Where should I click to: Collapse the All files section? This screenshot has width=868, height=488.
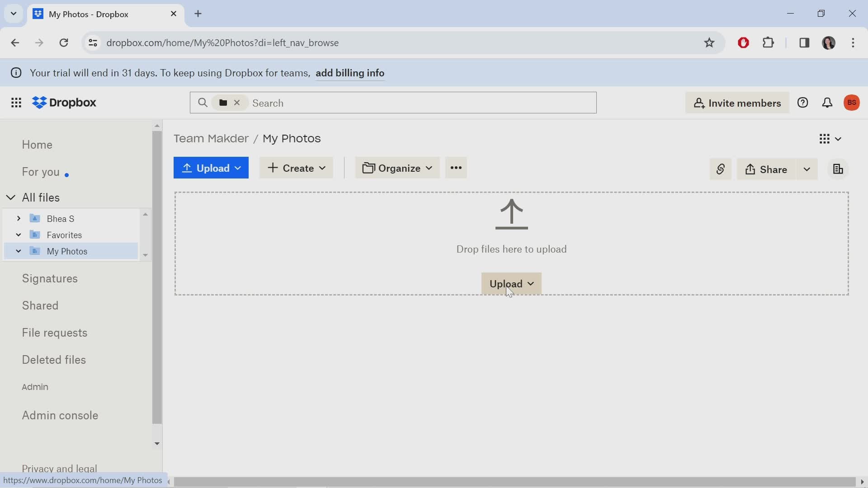click(11, 197)
